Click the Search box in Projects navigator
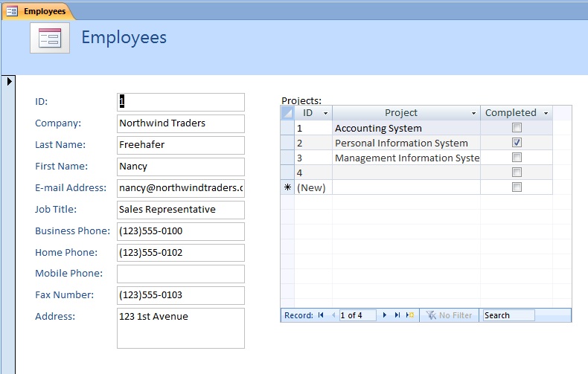Image resolution: width=588 pixels, height=374 pixels. click(x=508, y=315)
